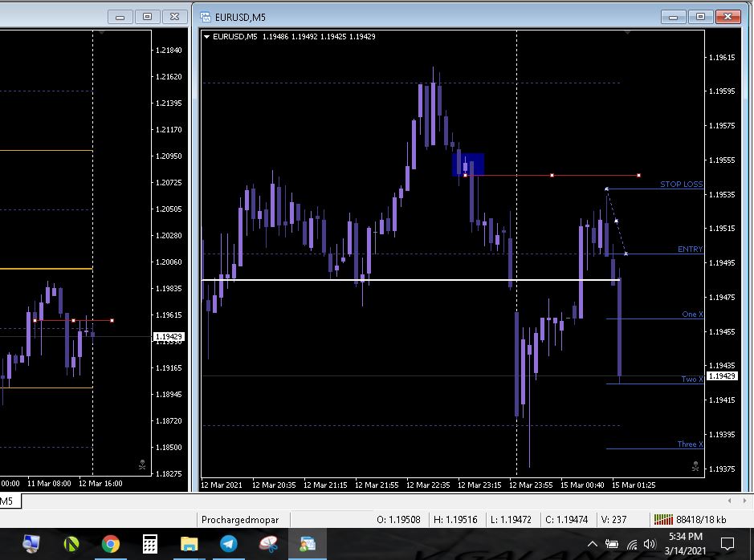Click the O: 1.19508 open price status field
The height and width of the screenshot is (560, 754).
click(398, 520)
